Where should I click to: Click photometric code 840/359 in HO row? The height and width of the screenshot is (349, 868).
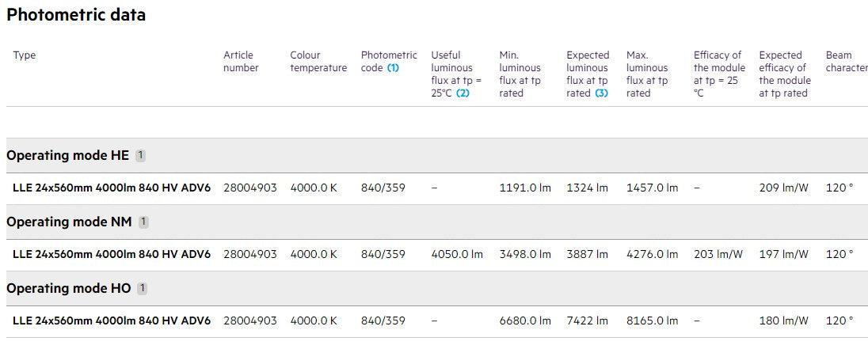[383, 321]
